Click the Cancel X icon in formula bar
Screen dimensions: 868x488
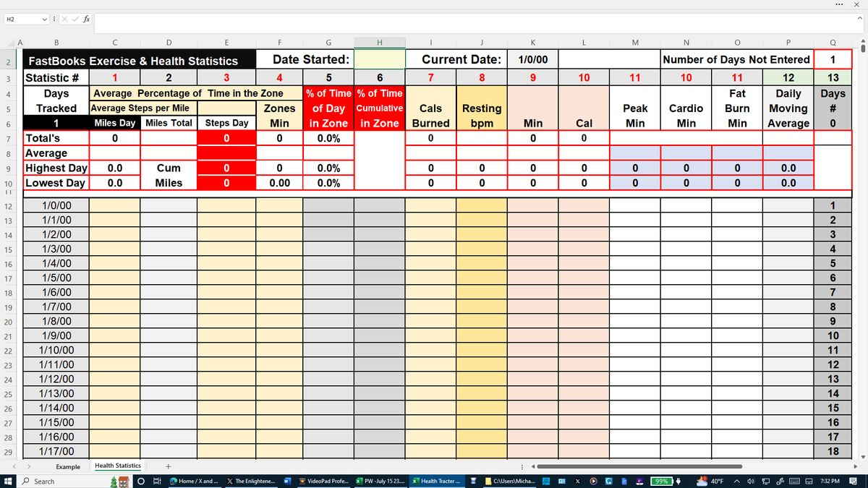coord(64,20)
